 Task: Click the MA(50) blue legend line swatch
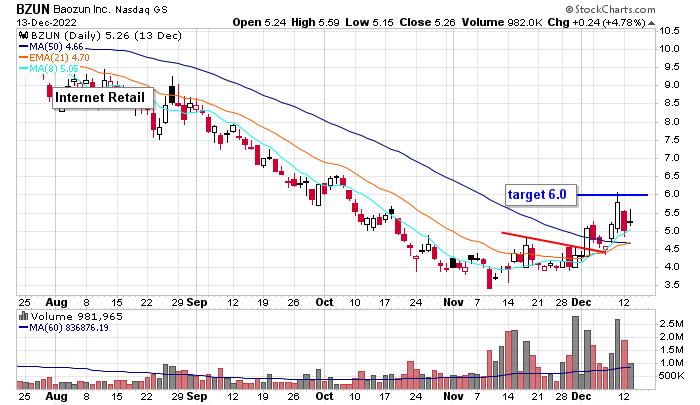[x=23, y=47]
